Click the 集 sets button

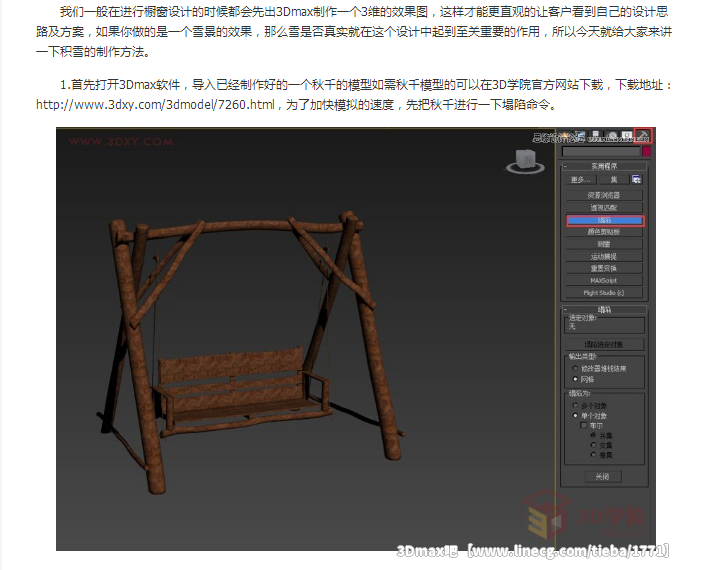(613, 179)
